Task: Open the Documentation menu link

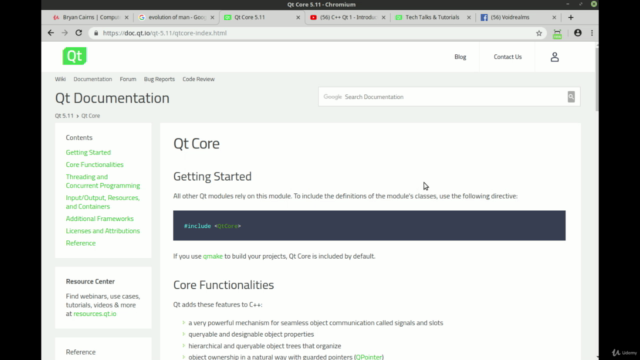Action: pos(93,79)
